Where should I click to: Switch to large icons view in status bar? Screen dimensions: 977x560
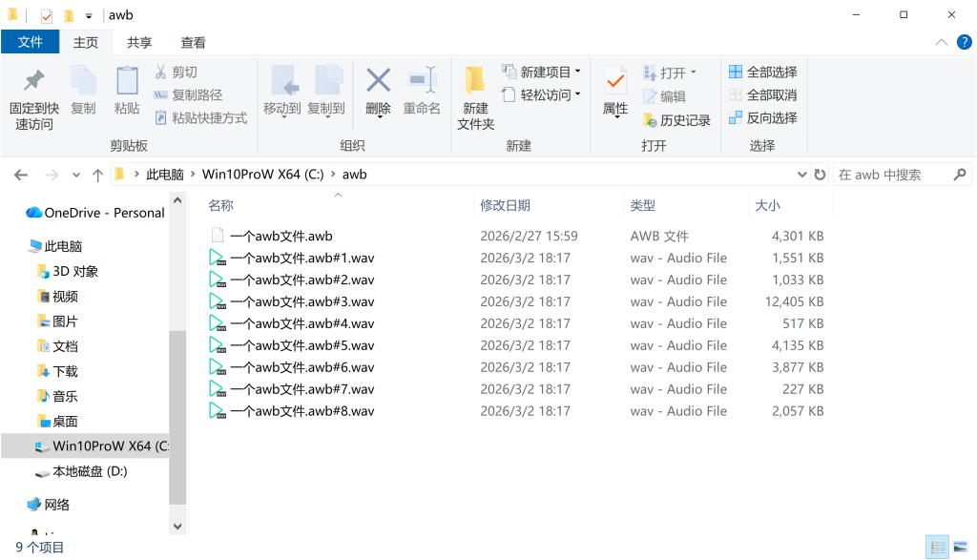(962, 548)
